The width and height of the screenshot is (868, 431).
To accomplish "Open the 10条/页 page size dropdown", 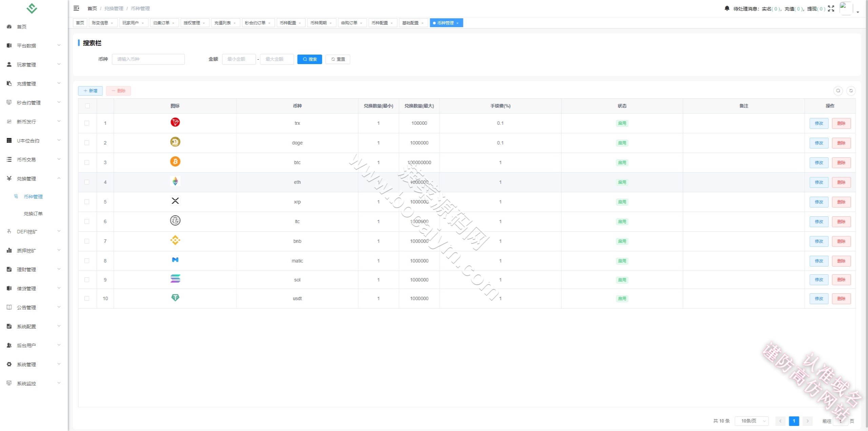I will click(x=751, y=421).
